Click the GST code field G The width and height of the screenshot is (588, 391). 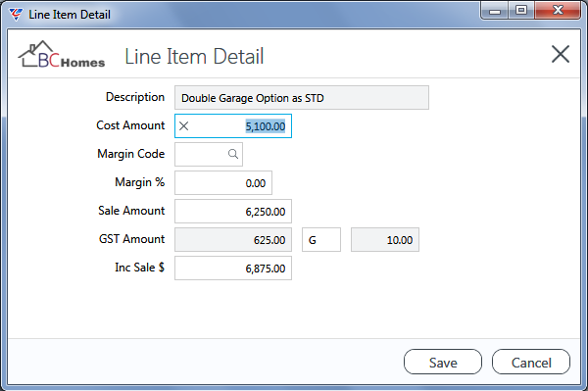tap(321, 239)
